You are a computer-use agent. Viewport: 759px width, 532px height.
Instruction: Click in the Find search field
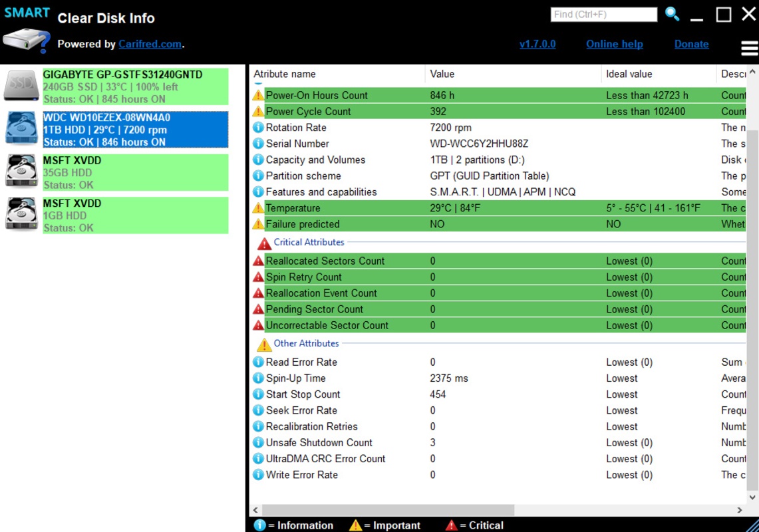[x=603, y=14]
